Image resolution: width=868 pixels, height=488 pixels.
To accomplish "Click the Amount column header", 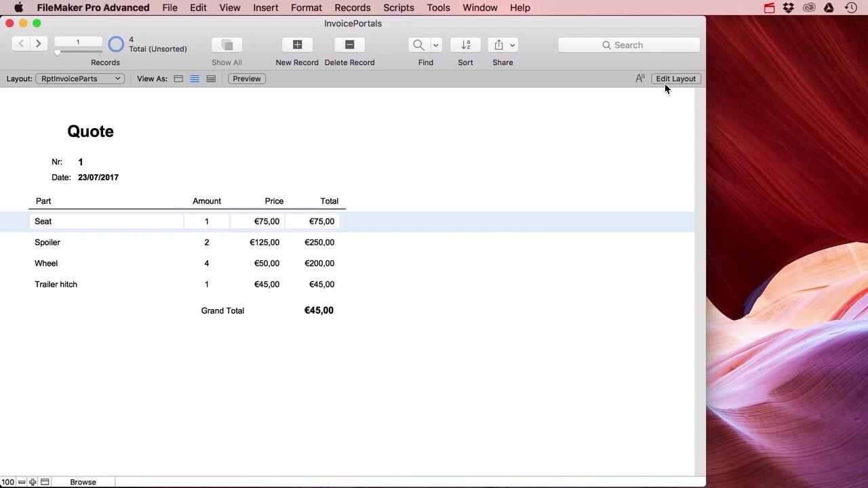I will pyautogui.click(x=207, y=201).
